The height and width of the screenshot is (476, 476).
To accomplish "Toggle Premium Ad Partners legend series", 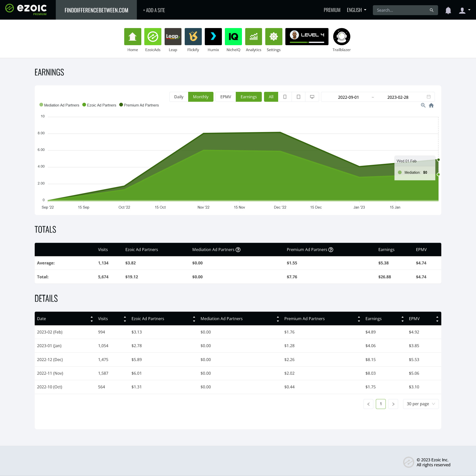I will click(139, 105).
